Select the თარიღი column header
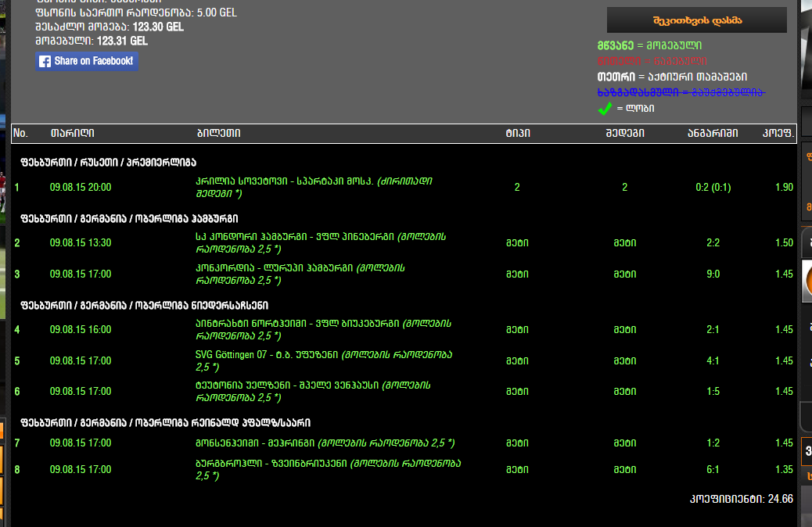The height and width of the screenshot is (527, 812). 72,134
